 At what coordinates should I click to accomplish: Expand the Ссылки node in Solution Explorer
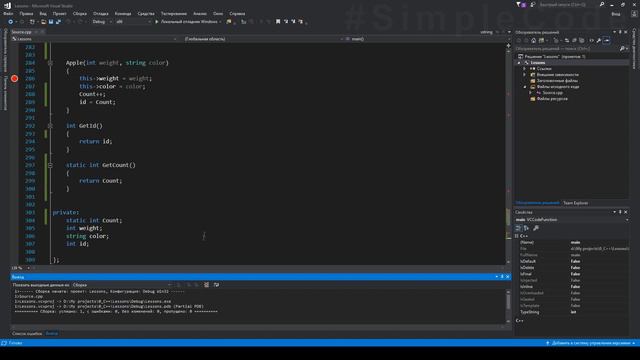[525, 69]
